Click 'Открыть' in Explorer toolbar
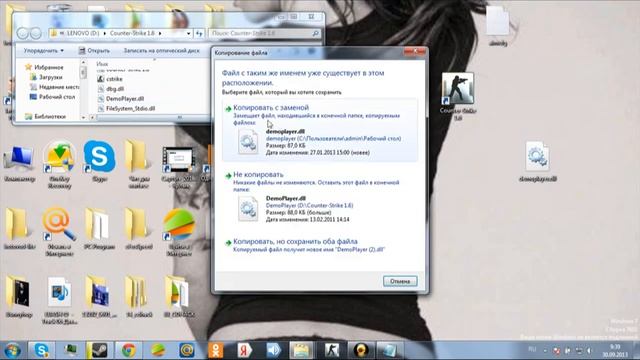Viewport: 640px width, 360px height. click(94, 51)
